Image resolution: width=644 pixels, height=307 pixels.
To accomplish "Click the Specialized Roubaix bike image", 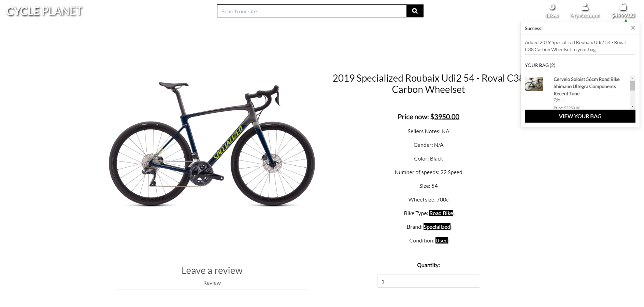I will [x=212, y=144].
